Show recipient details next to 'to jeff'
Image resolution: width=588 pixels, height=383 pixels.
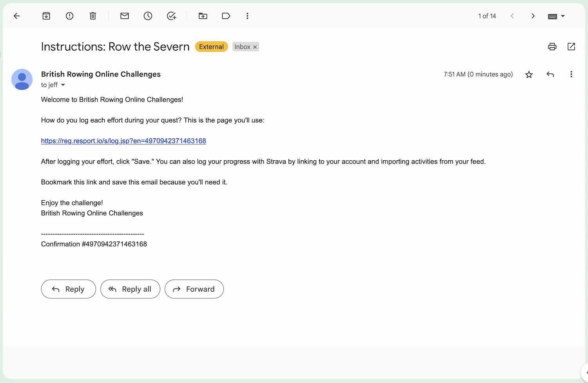click(63, 85)
